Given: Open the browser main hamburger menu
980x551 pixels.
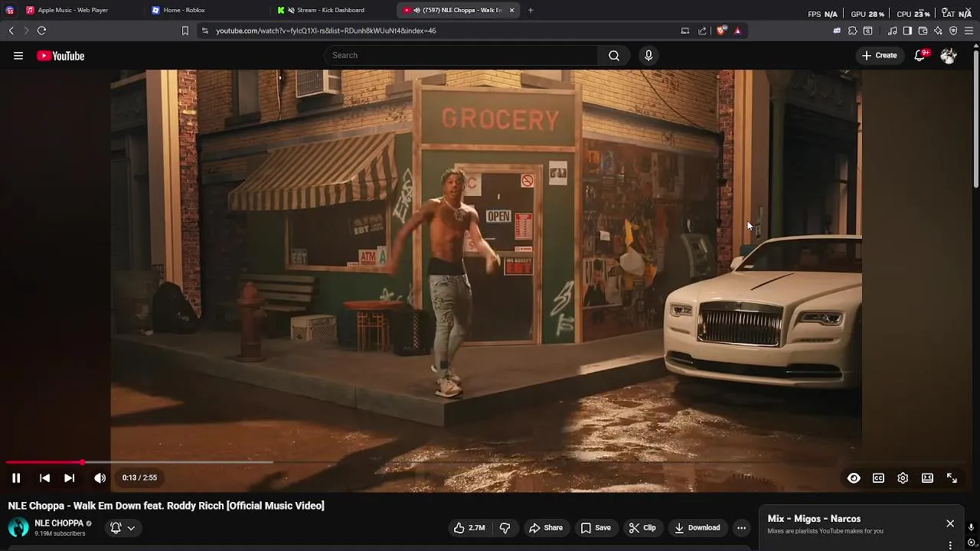Looking at the screenshot, I should point(969,31).
